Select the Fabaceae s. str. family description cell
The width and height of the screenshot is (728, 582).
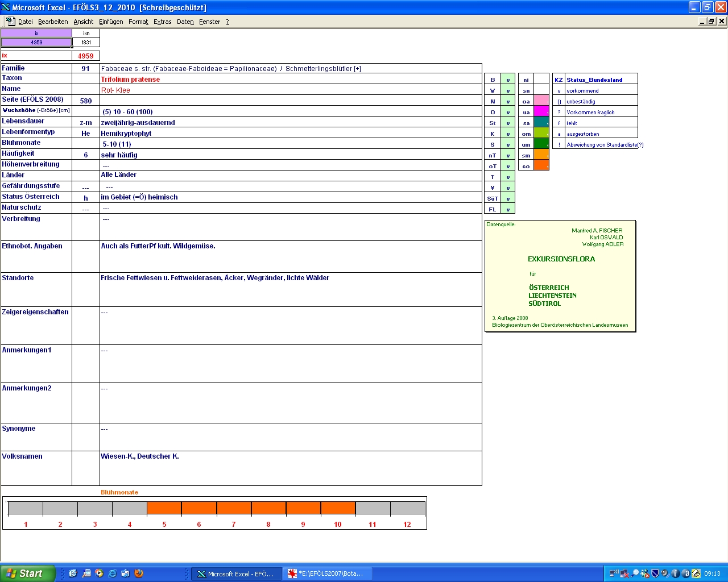click(291, 68)
